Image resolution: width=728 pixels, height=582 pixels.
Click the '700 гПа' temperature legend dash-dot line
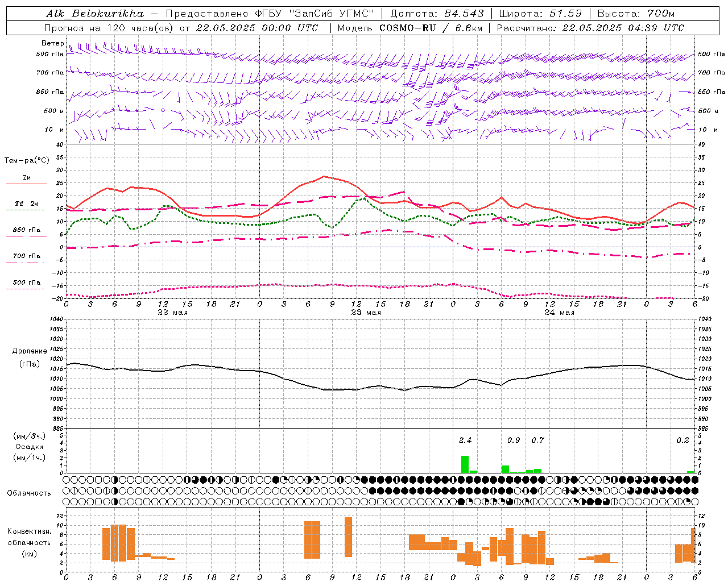tap(26, 263)
